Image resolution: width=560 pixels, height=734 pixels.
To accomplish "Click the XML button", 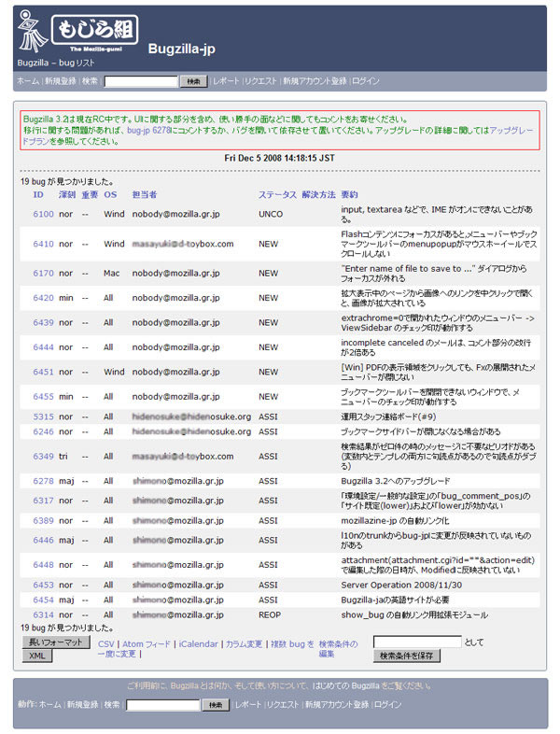I will pos(37,656).
